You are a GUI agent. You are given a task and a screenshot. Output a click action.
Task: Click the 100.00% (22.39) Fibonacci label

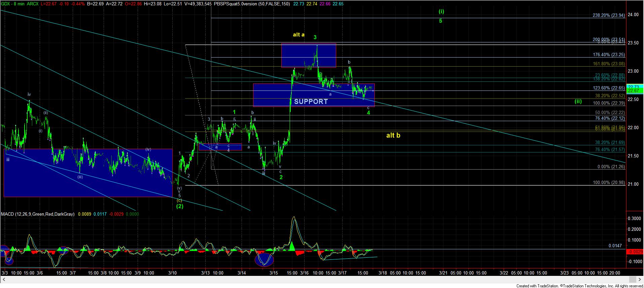point(609,103)
